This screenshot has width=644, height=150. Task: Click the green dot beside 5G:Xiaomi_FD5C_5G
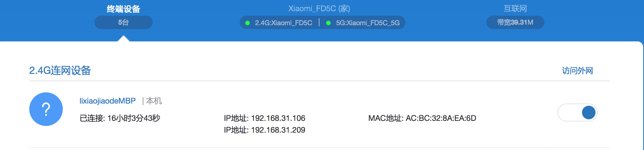coord(328,23)
